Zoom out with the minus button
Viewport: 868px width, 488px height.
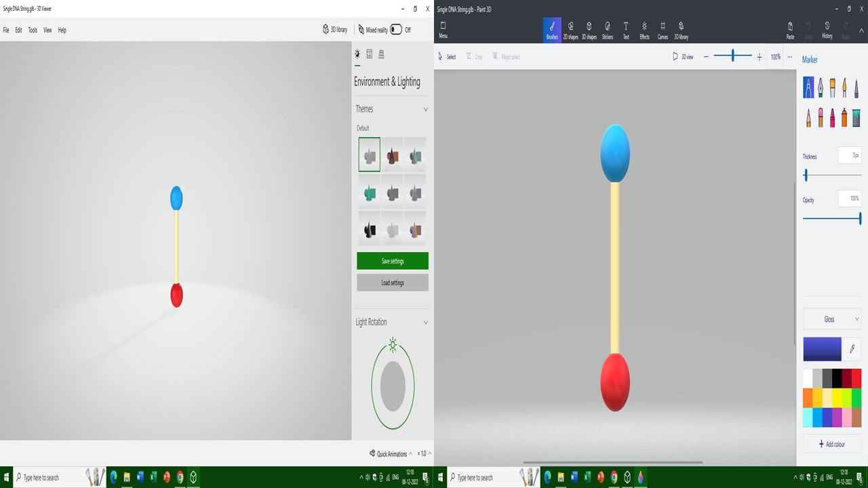coord(706,57)
